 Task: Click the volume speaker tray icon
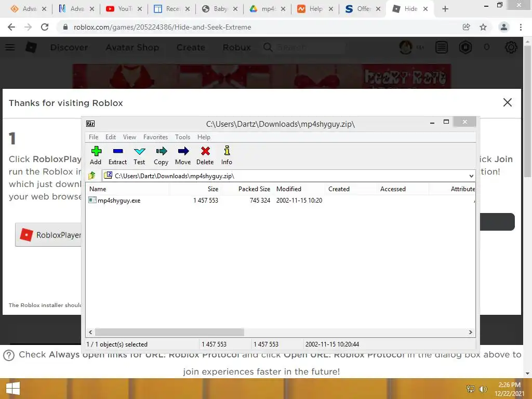(x=483, y=389)
